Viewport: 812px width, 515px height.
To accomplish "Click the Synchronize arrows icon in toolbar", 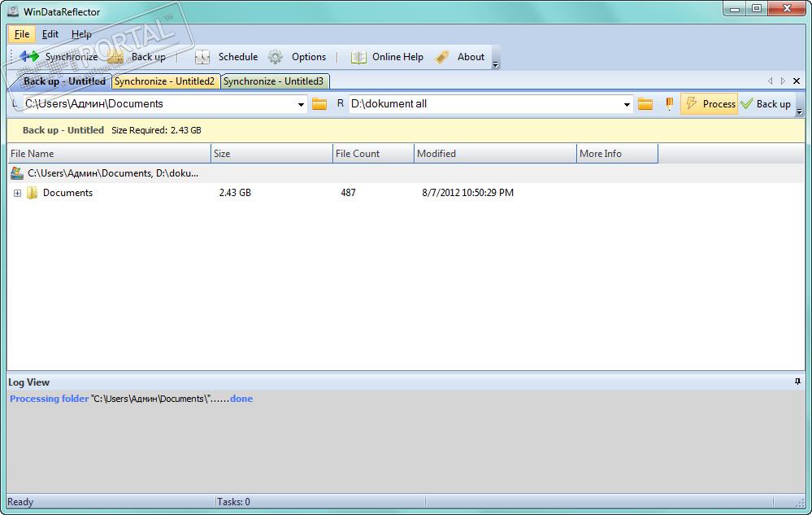I will click(29, 56).
